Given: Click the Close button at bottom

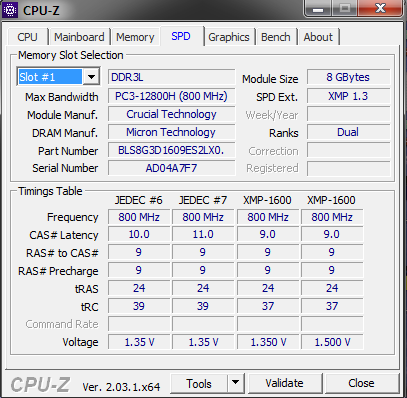Looking at the screenshot, I should pos(361,383).
